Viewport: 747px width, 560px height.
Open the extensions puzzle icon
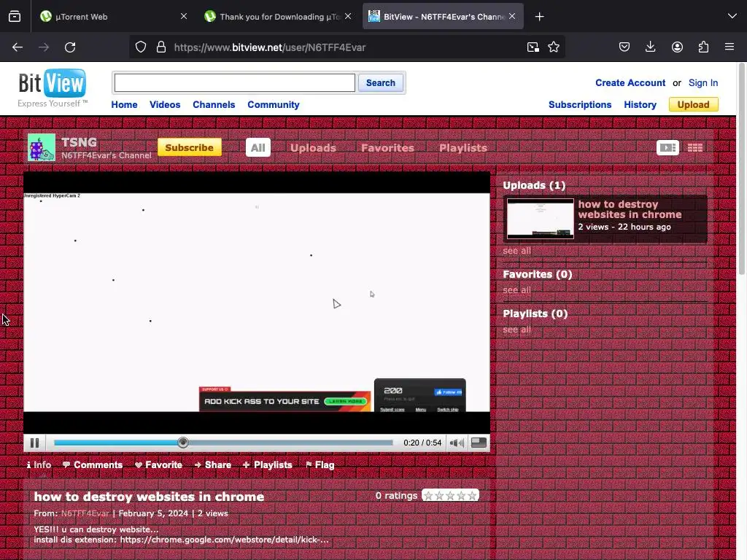click(x=703, y=47)
